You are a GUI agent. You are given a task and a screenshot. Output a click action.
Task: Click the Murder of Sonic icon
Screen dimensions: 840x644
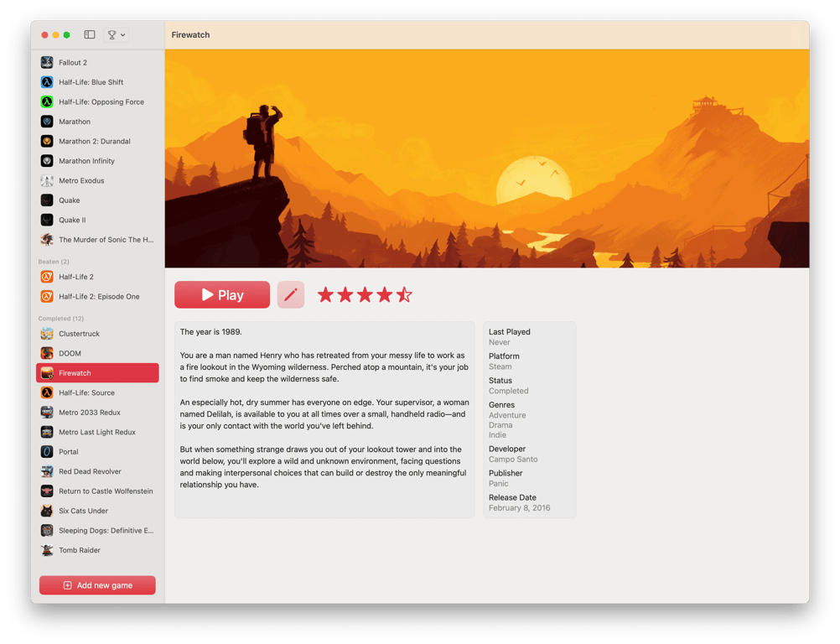[x=47, y=240]
